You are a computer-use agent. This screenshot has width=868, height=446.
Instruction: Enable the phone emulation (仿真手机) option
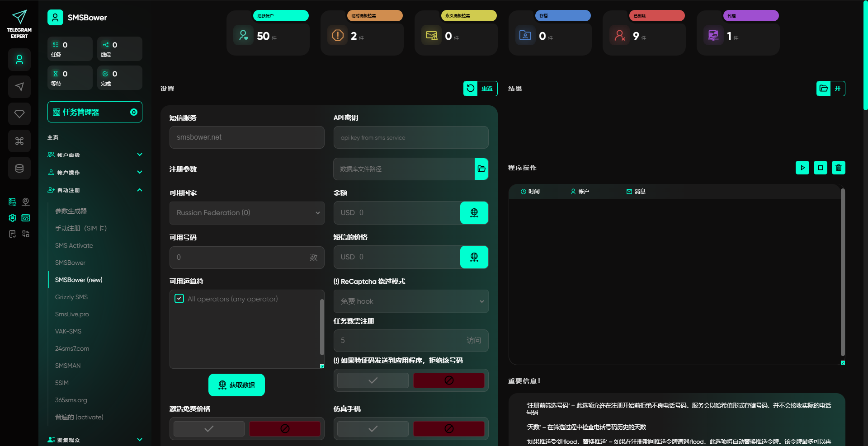point(373,429)
